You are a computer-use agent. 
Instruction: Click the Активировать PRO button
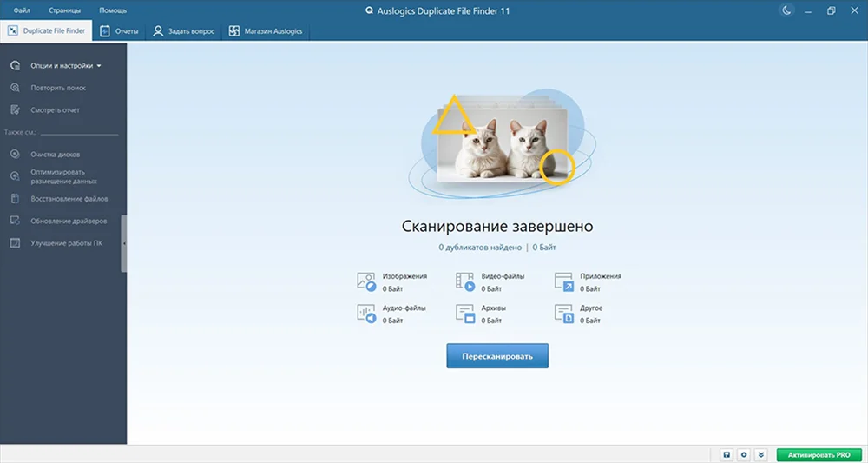click(819, 454)
